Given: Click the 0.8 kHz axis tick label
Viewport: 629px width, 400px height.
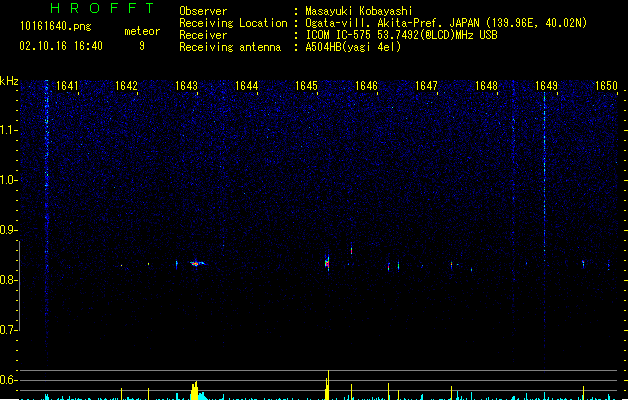Looking at the screenshot, I should (x=8, y=280).
